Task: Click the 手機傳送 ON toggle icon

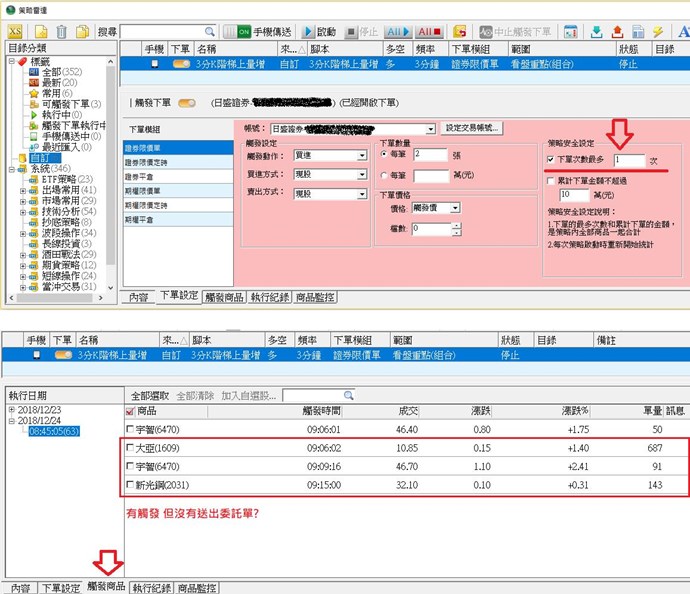Action: [x=244, y=32]
